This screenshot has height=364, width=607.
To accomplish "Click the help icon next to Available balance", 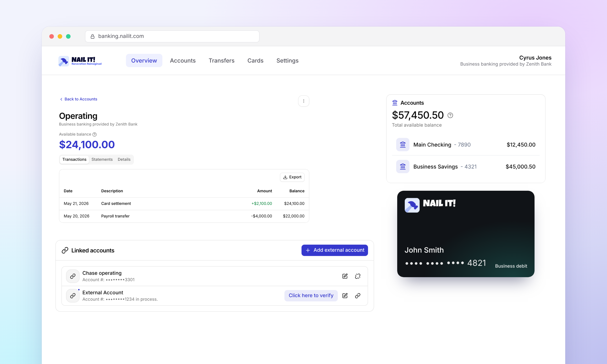I will [94, 134].
